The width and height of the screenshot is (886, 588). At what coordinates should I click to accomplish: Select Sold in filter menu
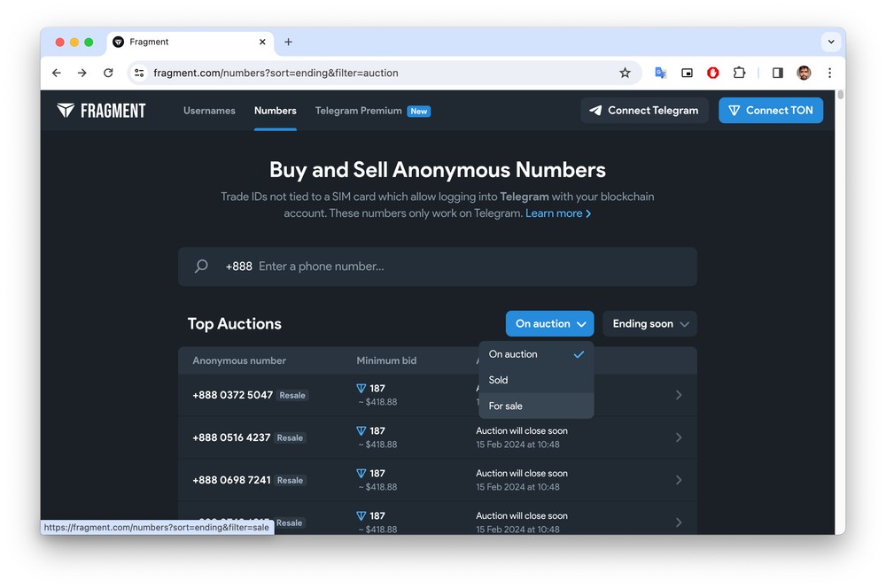point(536,380)
